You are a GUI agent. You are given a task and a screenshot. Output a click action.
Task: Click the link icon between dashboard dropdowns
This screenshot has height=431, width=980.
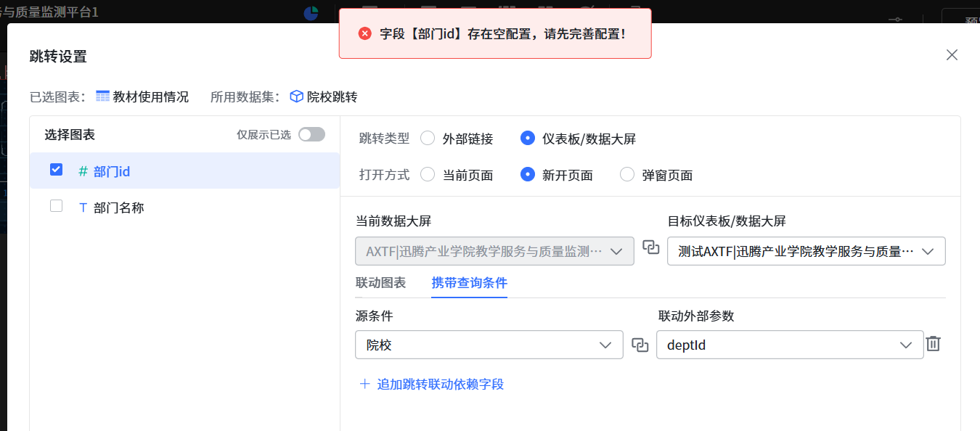click(651, 247)
